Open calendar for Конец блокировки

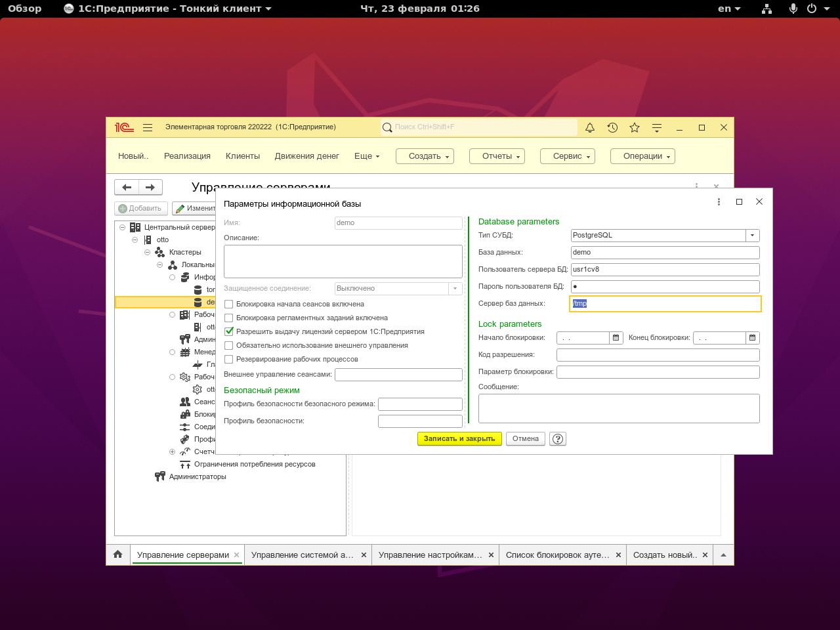(753, 338)
